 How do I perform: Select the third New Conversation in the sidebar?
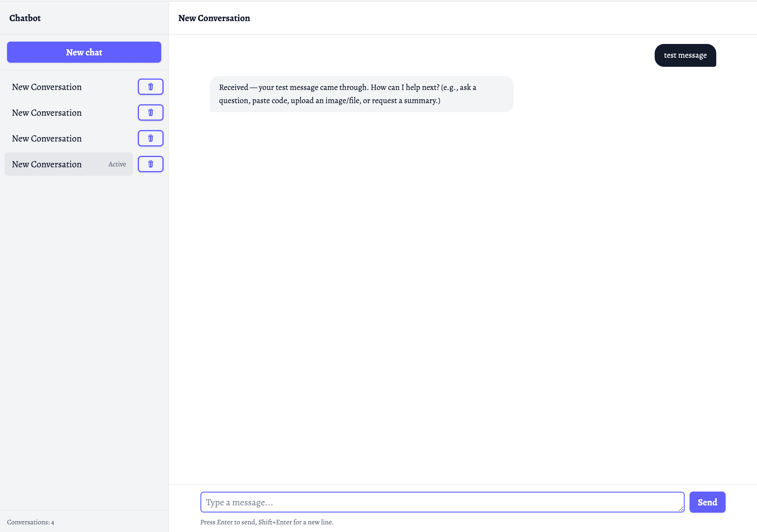(47, 138)
